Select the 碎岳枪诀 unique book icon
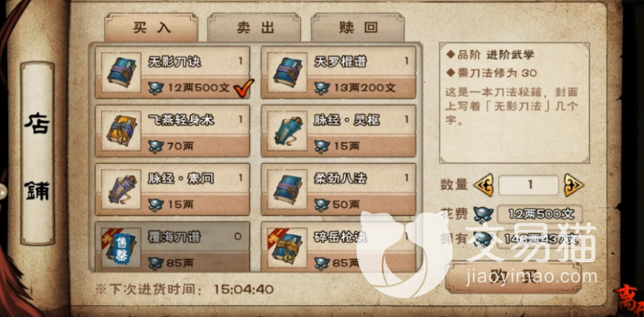The width and height of the screenshot is (644, 317). click(284, 247)
